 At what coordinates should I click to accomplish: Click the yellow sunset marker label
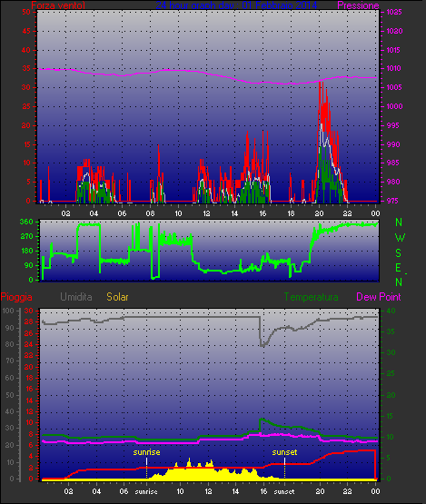(x=284, y=452)
